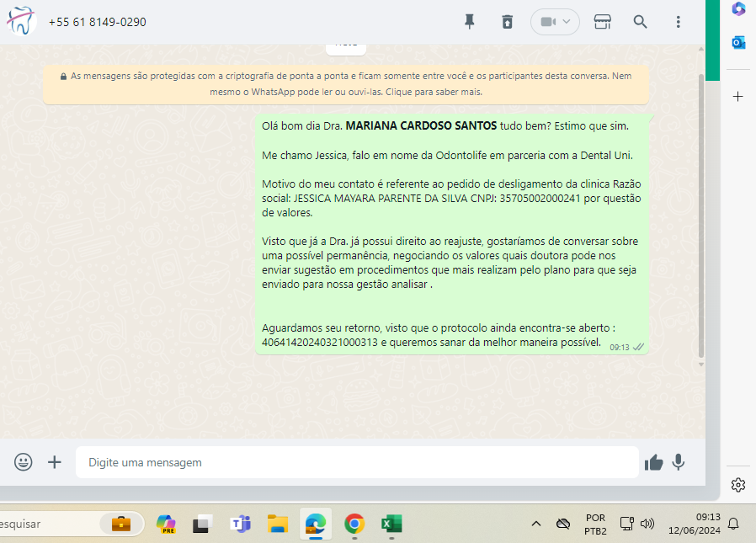The image size is (756, 543).
Task: Click the chat vertical scrollbar
Action: pyautogui.click(x=701, y=215)
